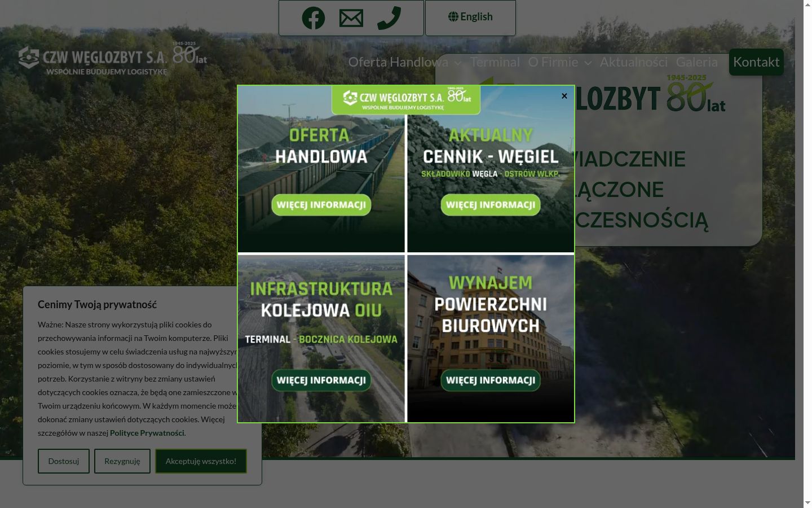Click the phone handset icon

coord(389,18)
